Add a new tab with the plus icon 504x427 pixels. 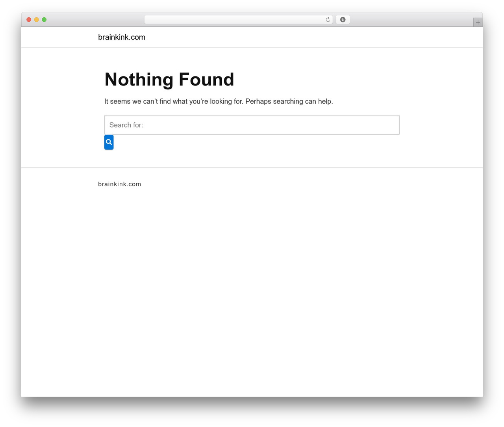tap(478, 22)
